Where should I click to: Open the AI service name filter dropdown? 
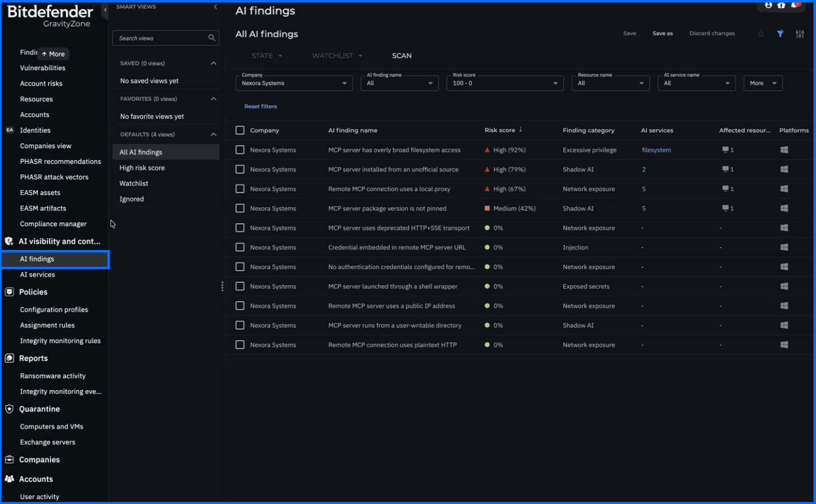coord(696,83)
